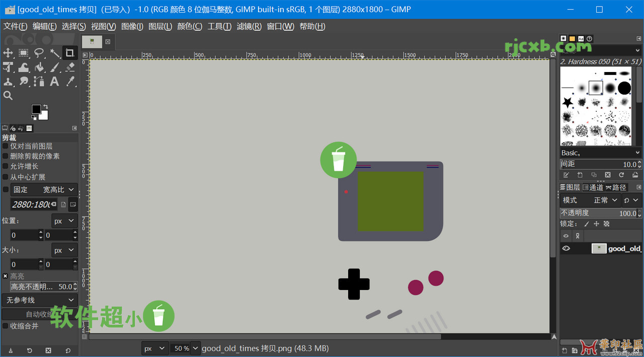Enable 仅对当前图层 checkbox

[x=6, y=146]
